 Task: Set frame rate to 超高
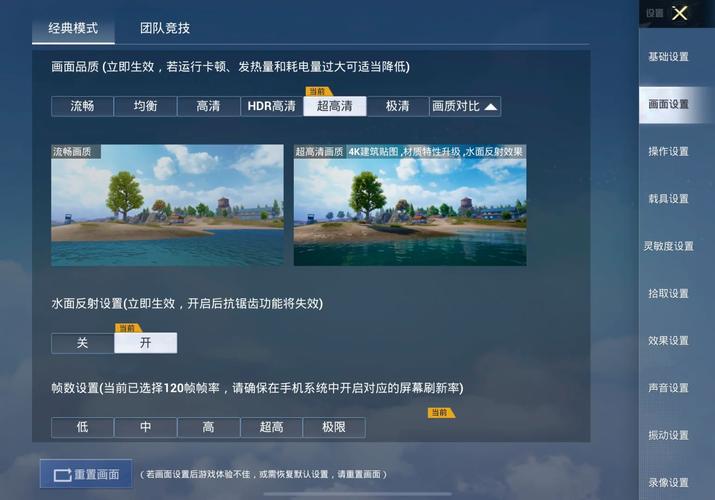(271, 428)
